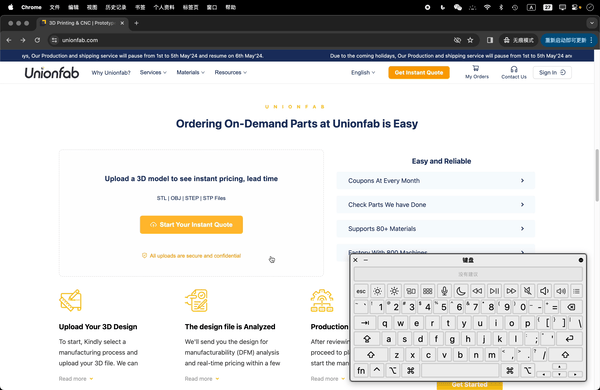
Task: Click the page vertical scrollbar thumb
Action: pos(597,175)
